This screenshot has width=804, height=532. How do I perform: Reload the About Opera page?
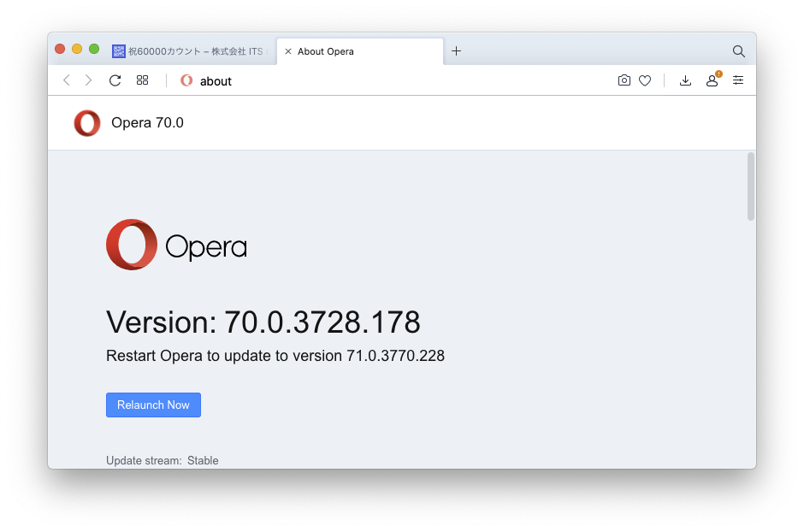115,80
